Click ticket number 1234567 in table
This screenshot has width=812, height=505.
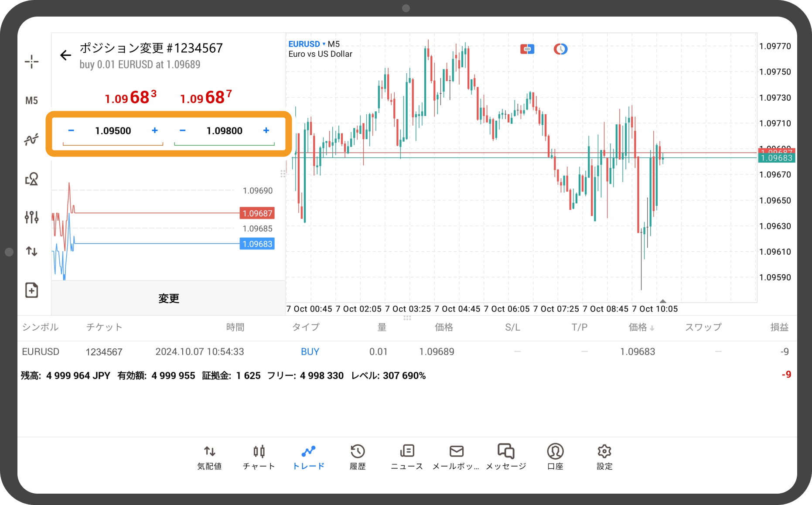[104, 352]
